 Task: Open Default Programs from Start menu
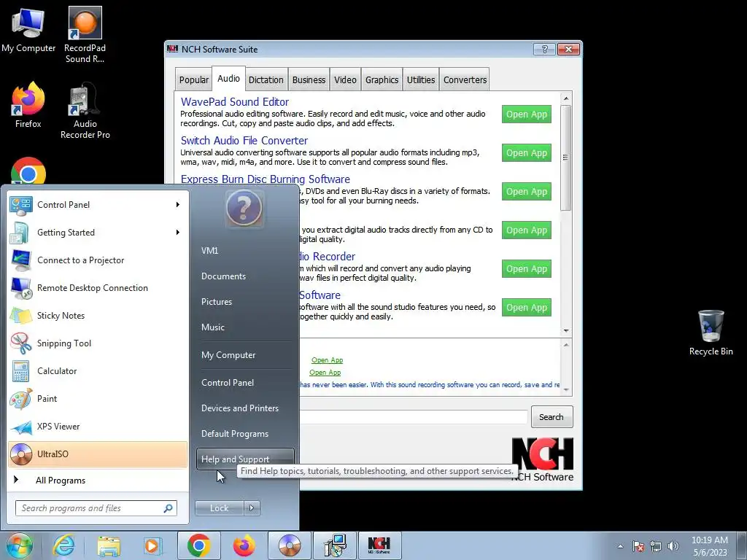(x=245, y=434)
